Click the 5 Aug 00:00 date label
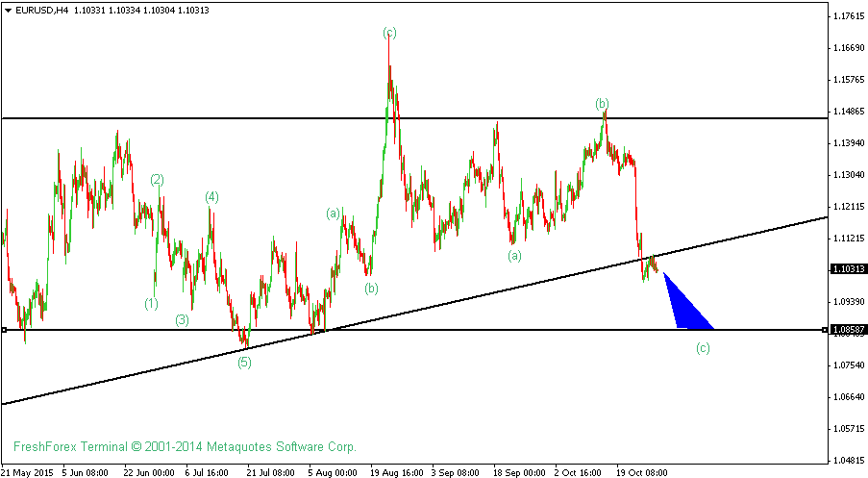The width and height of the screenshot is (868, 478). (333, 472)
